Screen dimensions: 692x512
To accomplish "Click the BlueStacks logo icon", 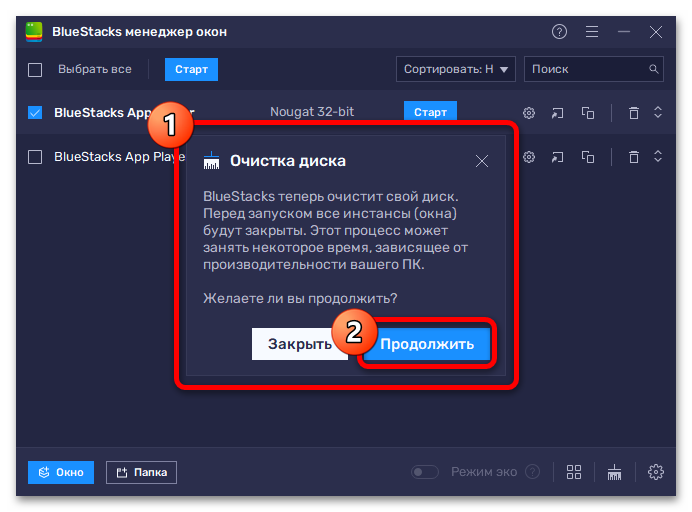I will 34,32.
